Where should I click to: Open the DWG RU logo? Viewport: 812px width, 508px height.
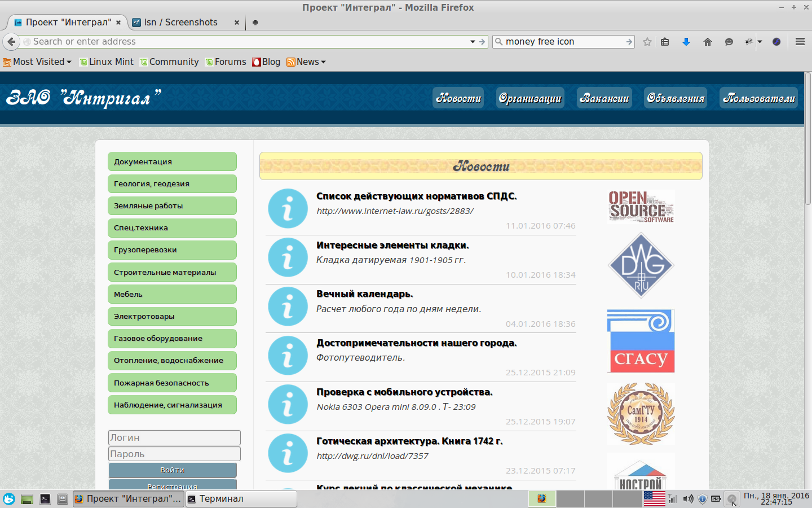point(641,265)
